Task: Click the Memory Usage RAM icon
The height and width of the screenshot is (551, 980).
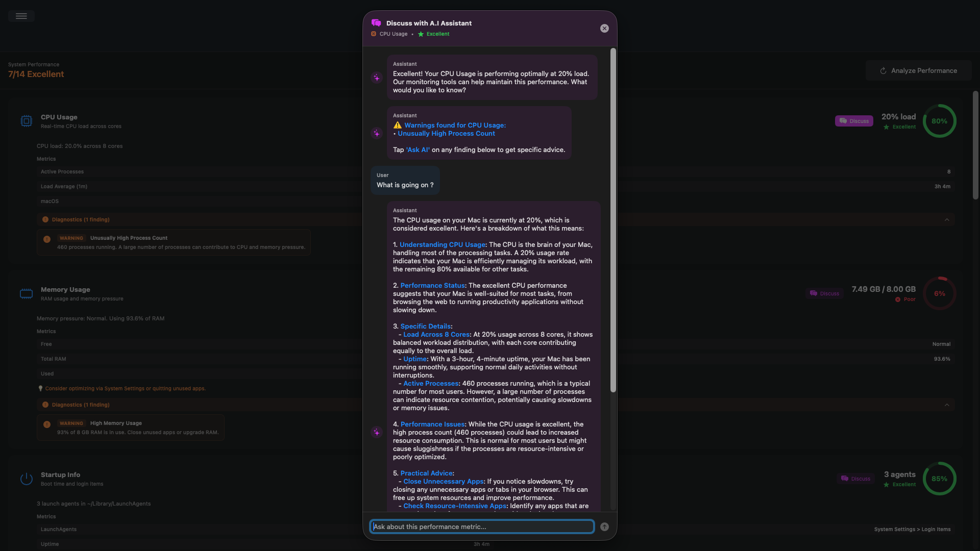Action: [x=26, y=293]
